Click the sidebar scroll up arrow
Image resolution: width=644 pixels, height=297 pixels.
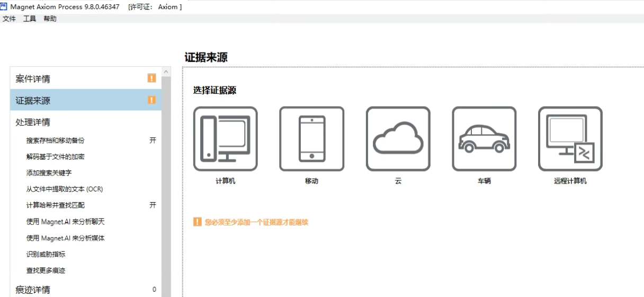pos(166,72)
